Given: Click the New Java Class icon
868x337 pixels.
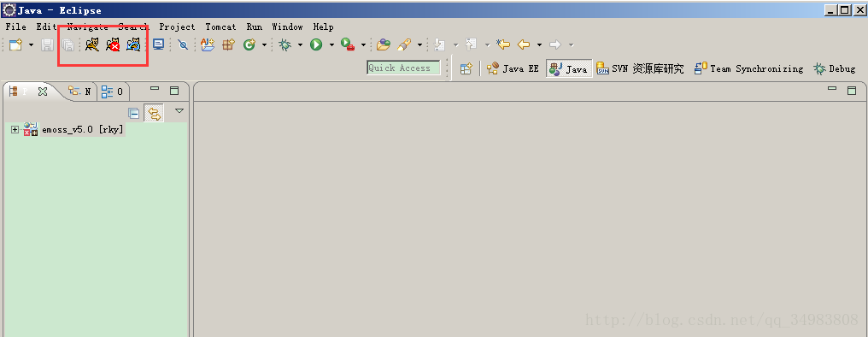Looking at the screenshot, I should pos(249,44).
